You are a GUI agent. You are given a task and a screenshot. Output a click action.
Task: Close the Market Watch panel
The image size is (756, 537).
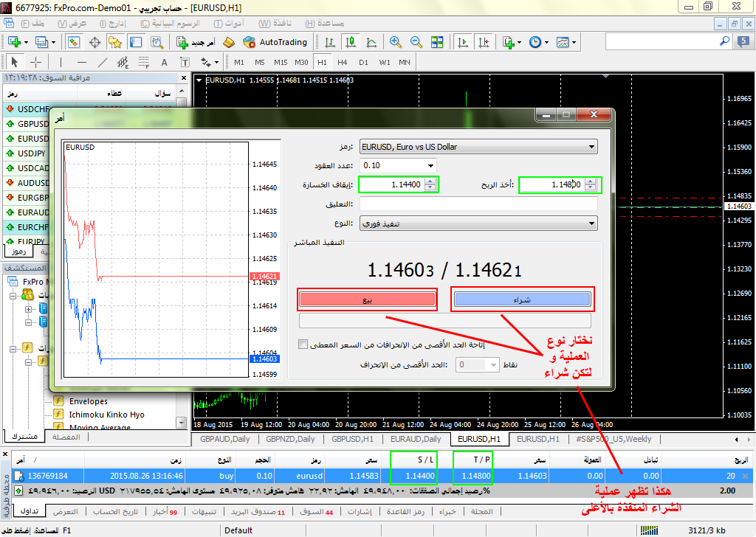coord(184,77)
